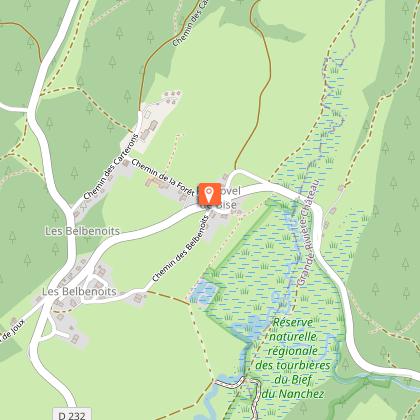Click the Grande Rivière Château vertical label
The width and height of the screenshot is (420, 420).
pyautogui.click(x=309, y=233)
